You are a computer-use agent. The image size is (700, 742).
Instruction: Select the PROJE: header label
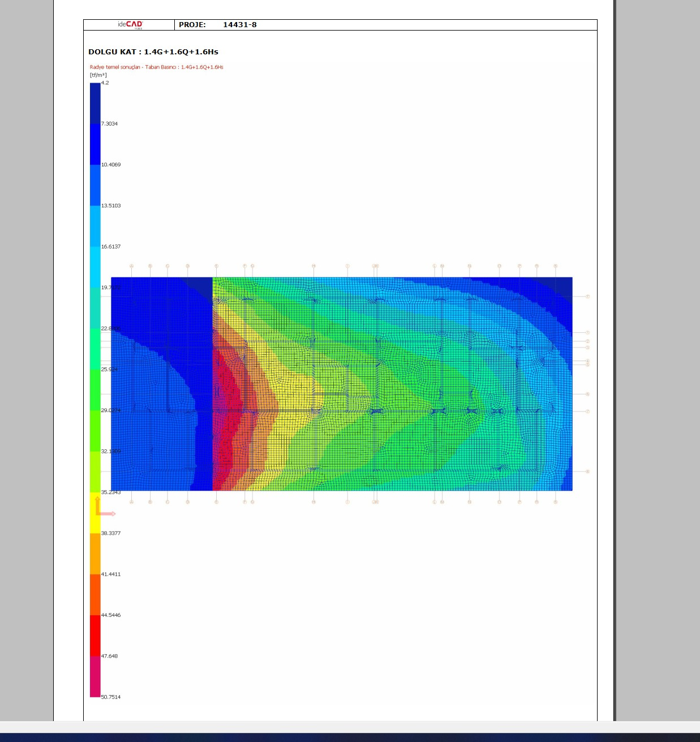click(x=192, y=25)
